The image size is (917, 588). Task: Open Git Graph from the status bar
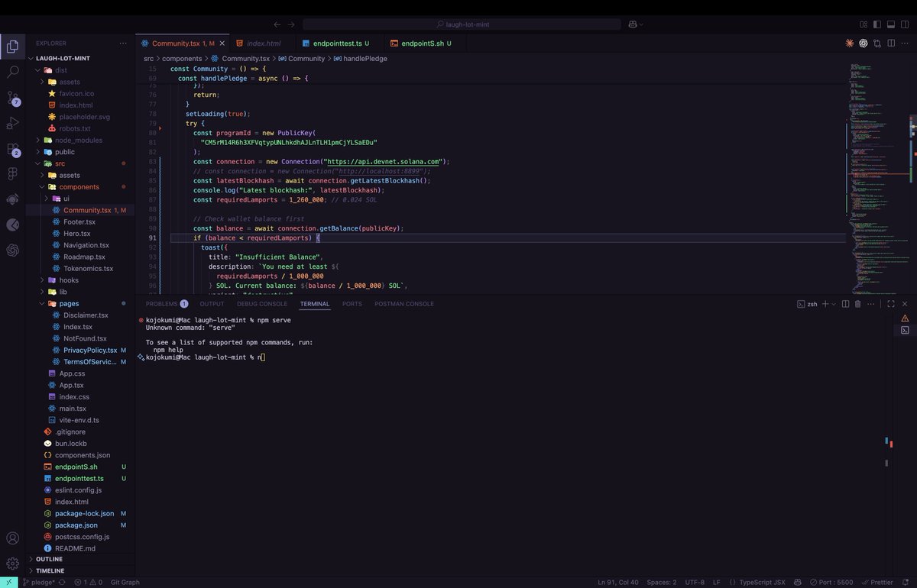click(125, 582)
